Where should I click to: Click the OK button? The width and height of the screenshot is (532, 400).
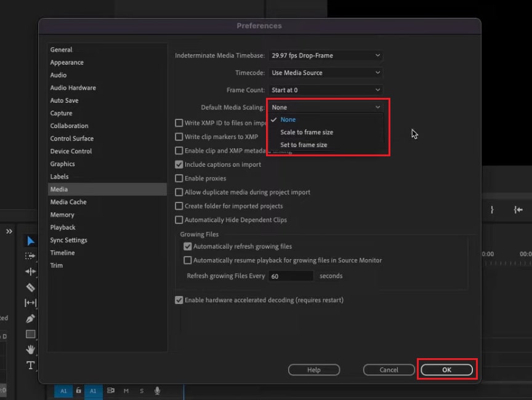click(446, 370)
